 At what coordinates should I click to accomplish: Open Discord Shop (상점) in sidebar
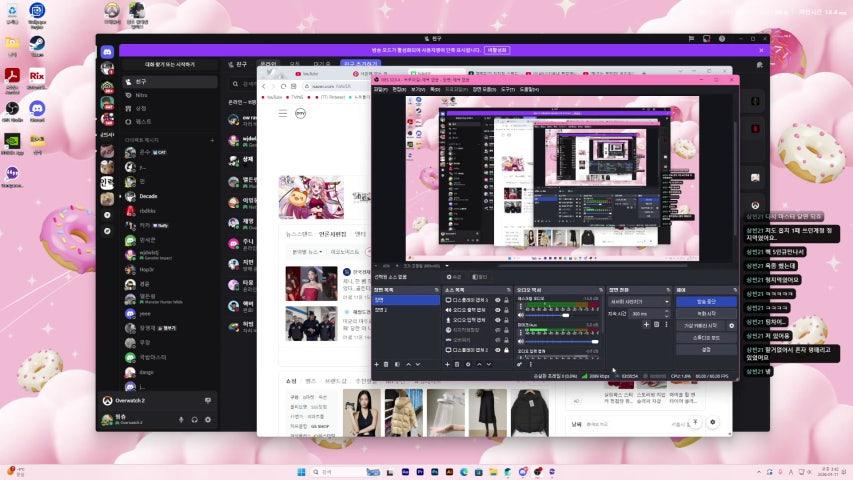pos(140,108)
